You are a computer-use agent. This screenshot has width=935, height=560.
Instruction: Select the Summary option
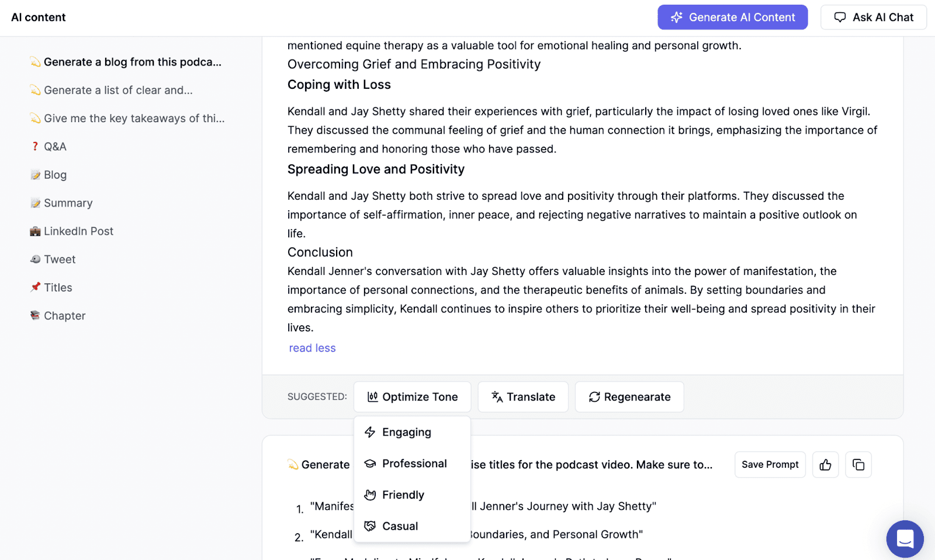[68, 203]
